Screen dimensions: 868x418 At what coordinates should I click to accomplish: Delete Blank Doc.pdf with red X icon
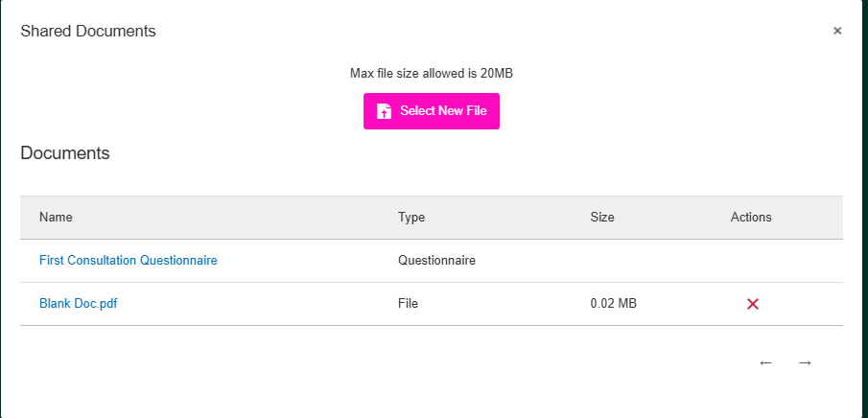752,303
